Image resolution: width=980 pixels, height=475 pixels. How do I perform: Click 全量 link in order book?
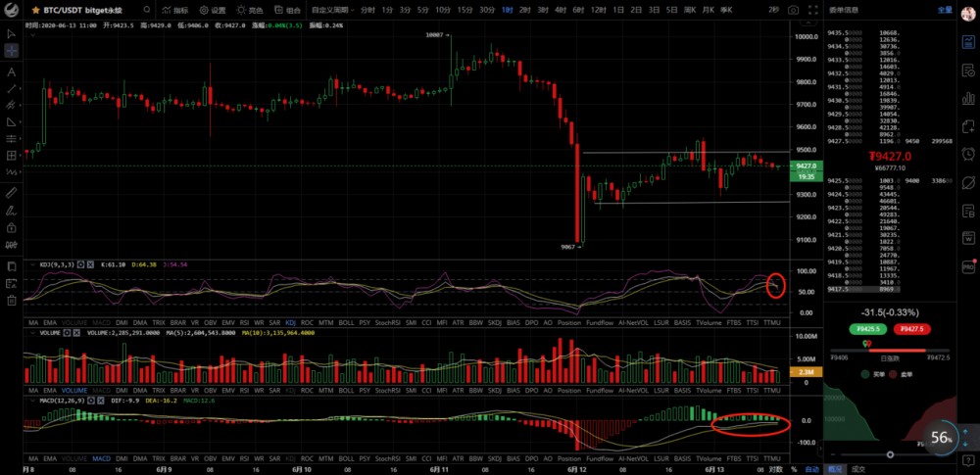945,10
